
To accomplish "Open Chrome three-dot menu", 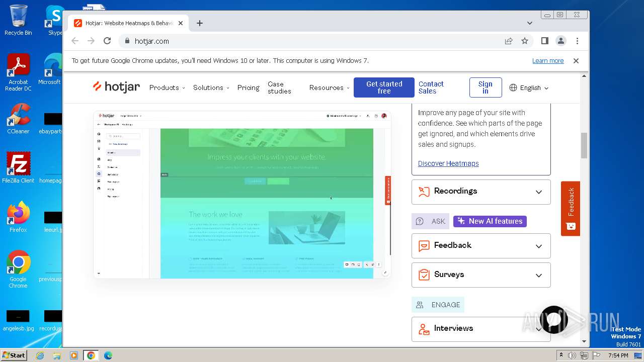I will point(577,41).
